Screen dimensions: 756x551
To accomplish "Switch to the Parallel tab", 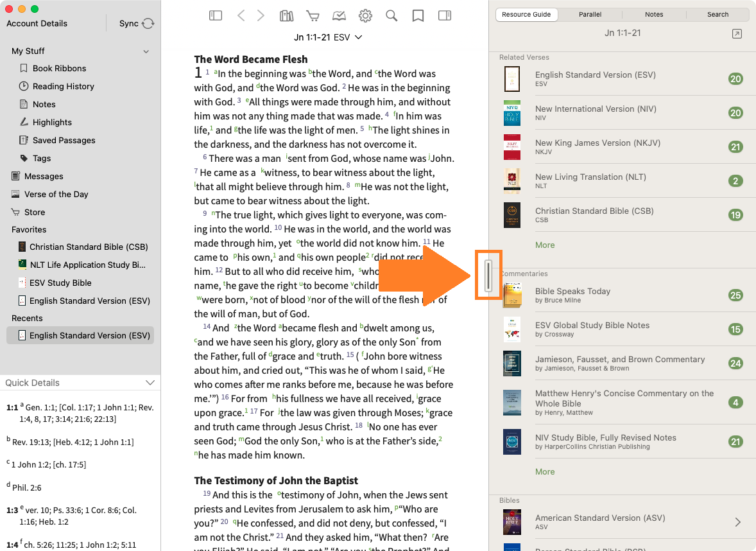I will click(590, 14).
